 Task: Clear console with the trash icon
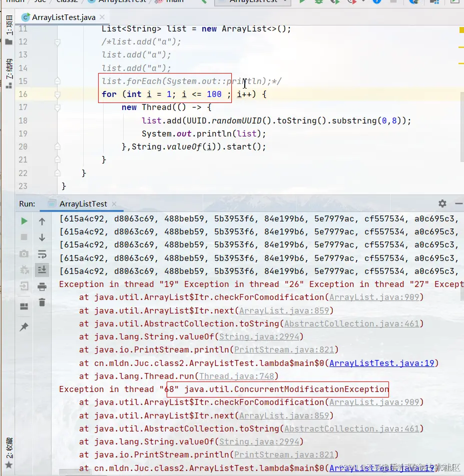tap(42, 302)
